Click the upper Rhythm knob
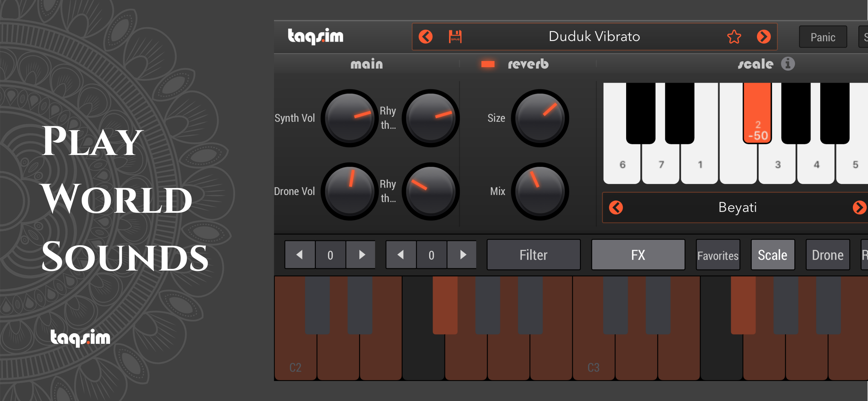 click(x=431, y=118)
